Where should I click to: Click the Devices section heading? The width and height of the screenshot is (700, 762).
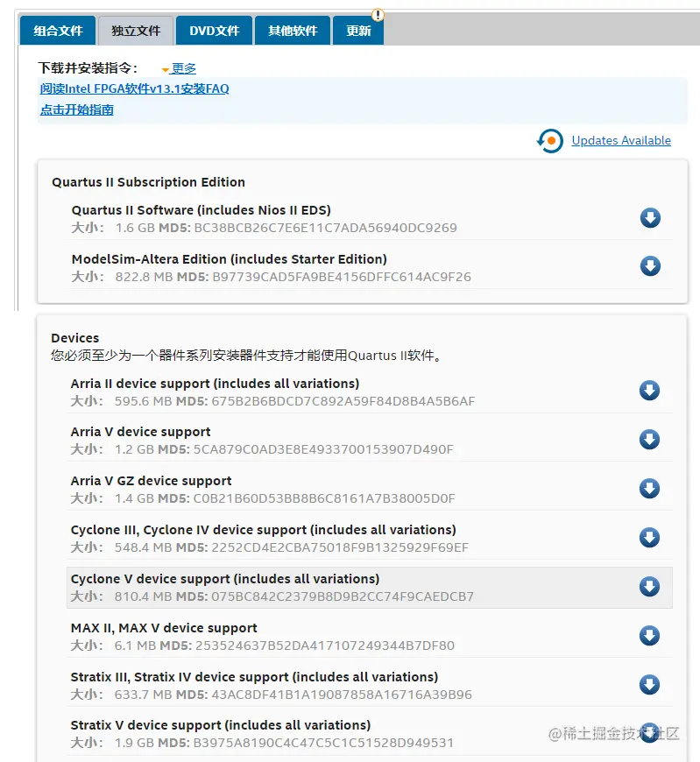click(74, 338)
